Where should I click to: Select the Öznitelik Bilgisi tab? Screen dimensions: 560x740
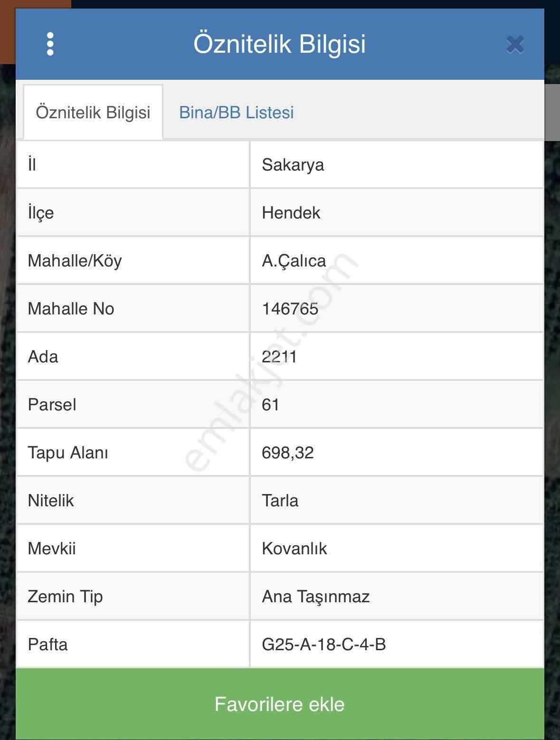[x=93, y=113]
